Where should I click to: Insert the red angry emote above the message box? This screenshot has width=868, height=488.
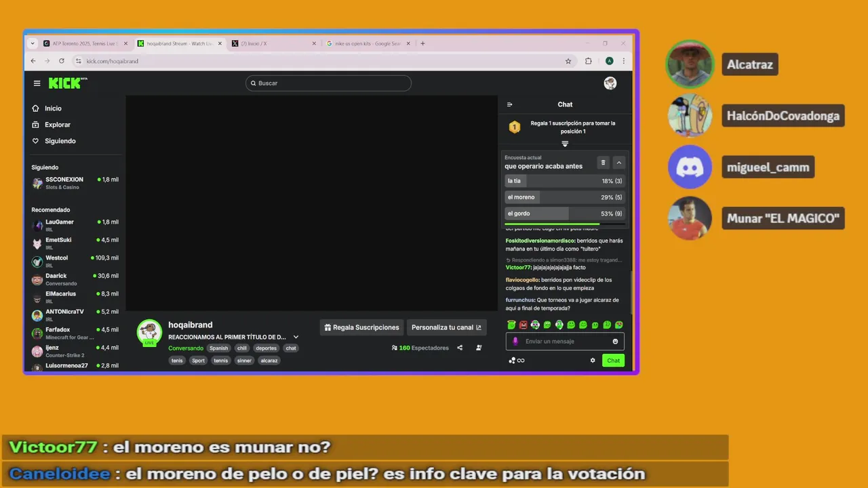pos(524,325)
